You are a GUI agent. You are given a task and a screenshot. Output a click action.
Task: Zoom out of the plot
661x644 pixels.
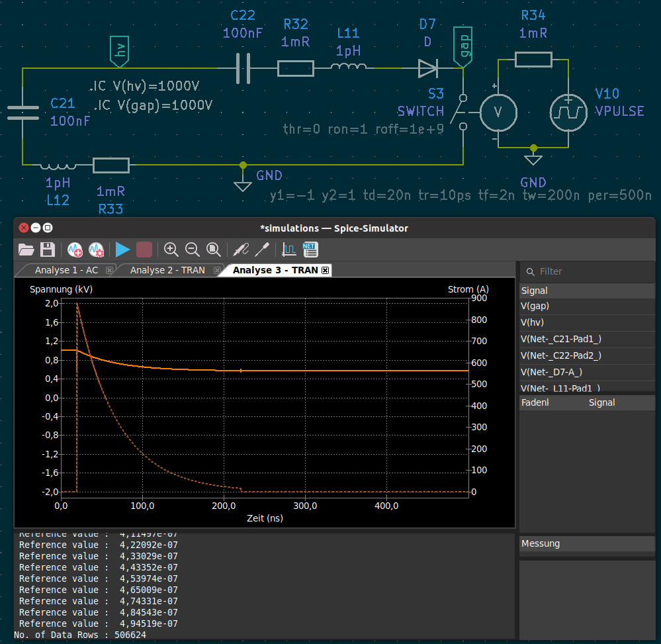tap(193, 250)
